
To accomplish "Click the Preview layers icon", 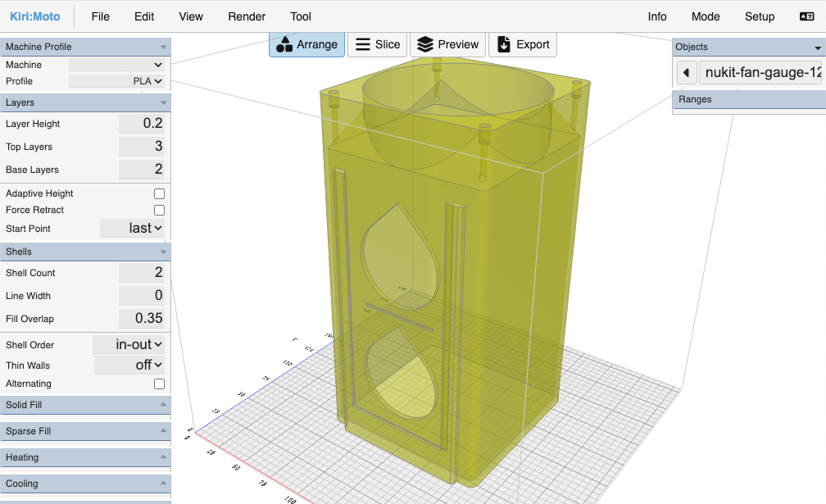I will 424,45.
